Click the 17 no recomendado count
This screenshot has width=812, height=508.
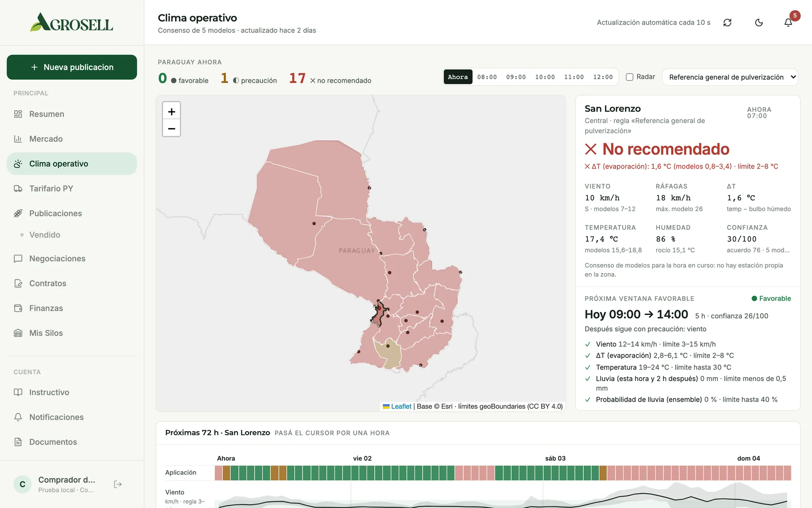(330, 78)
